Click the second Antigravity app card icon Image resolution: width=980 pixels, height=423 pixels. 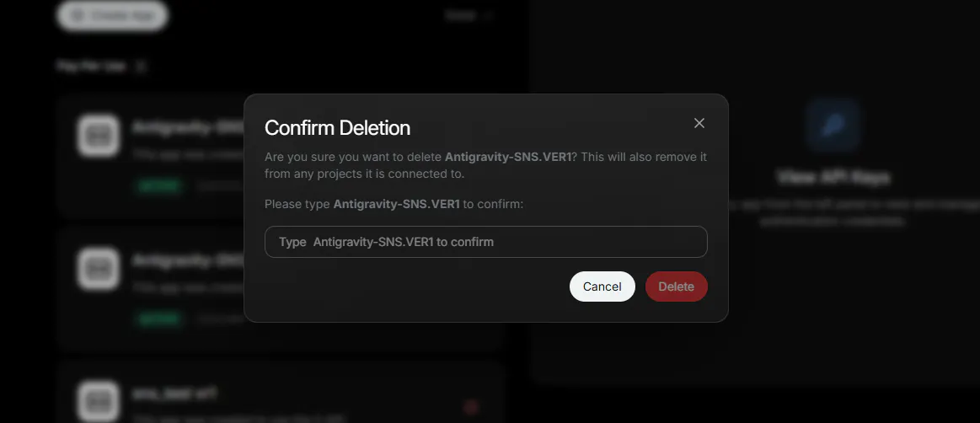[98, 269]
